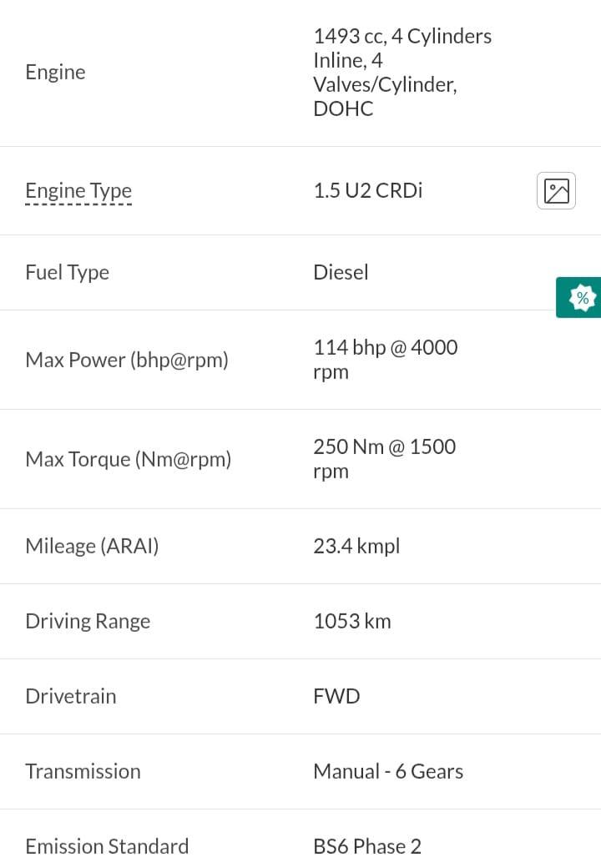Click the Transmission row label
Viewport: 601px width, 868px height.
pos(83,772)
